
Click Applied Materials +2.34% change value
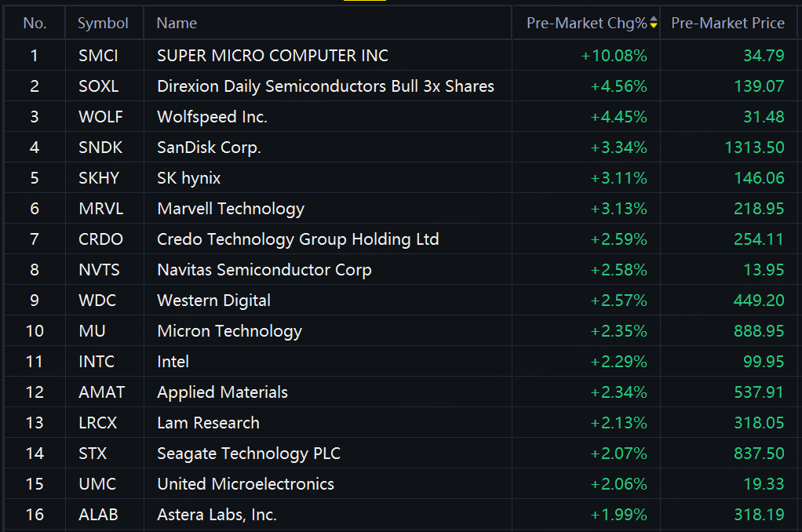pyautogui.click(x=619, y=392)
